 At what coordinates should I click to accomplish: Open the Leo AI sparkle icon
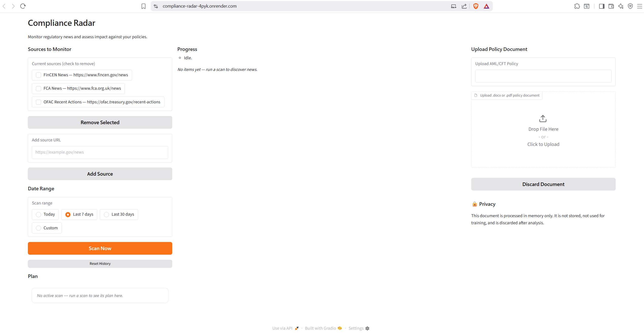[x=621, y=6]
